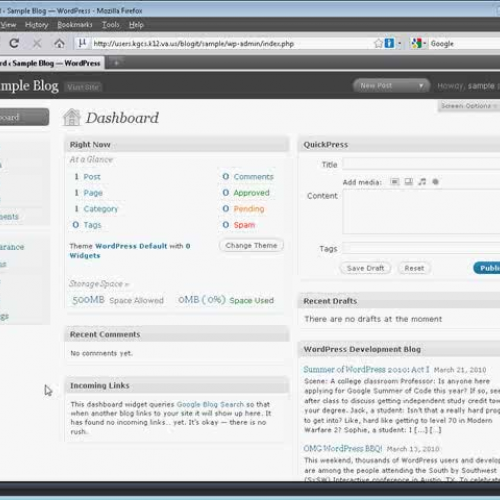
Task: Open the History menu
Action: tap(37, 25)
